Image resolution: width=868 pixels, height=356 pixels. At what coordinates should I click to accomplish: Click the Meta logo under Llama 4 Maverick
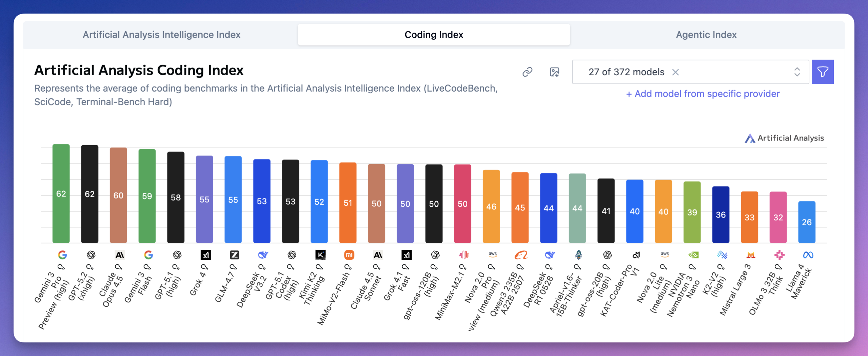click(x=808, y=255)
